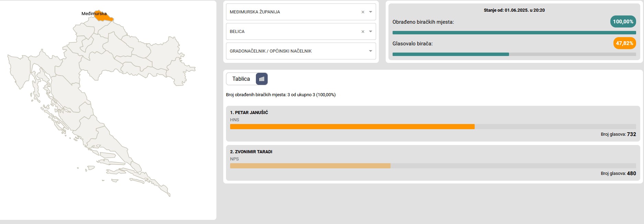The image size is (644, 224).
Task: Clear the Međimurska županija selection
Action: point(363,12)
